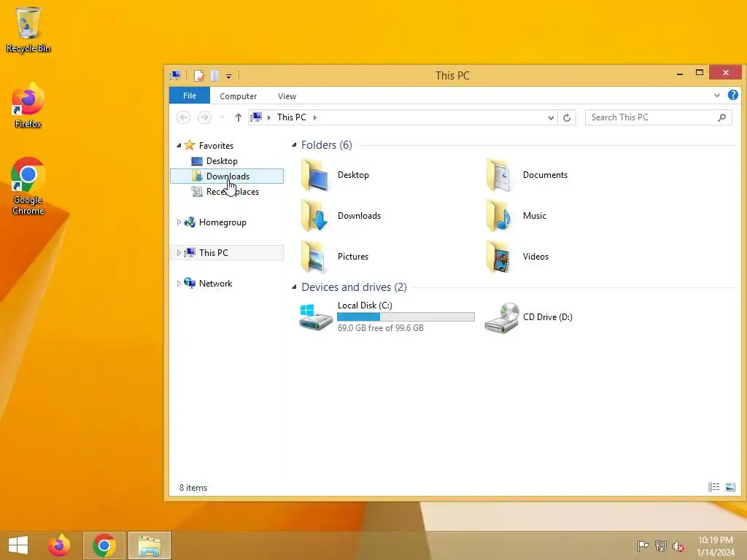Screen dimensions: 747x560
Task: Switch to Large icons view in status bar
Action: (x=729, y=486)
